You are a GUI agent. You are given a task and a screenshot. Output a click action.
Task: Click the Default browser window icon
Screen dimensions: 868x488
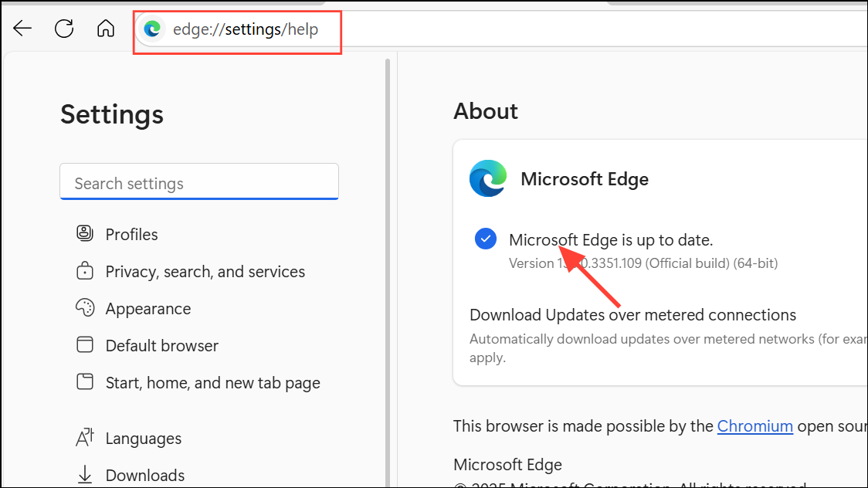pyautogui.click(x=85, y=345)
